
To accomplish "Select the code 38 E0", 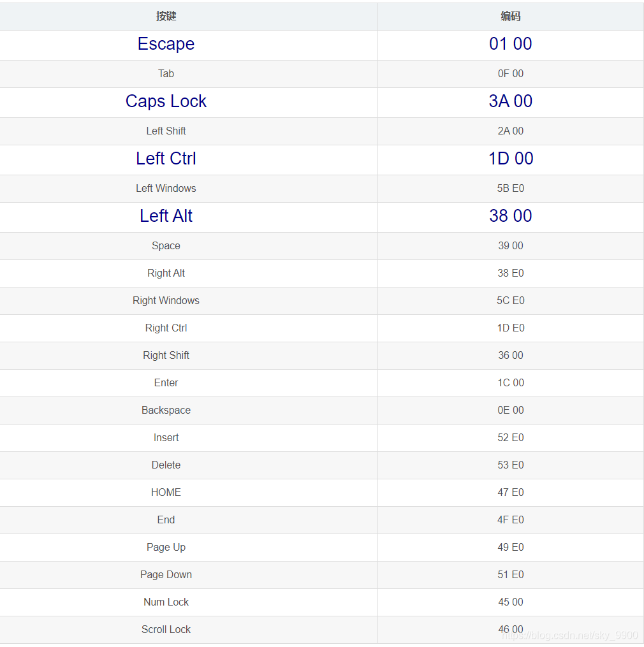I will coord(511,273).
